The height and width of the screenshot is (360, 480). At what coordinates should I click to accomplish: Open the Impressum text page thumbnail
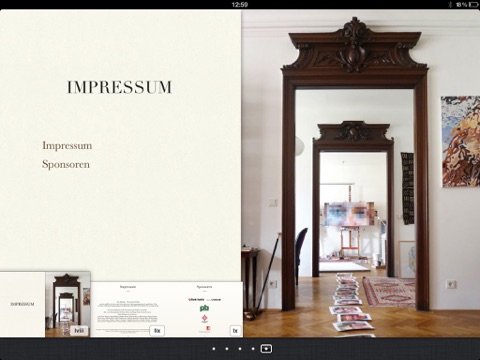[128, 309]
